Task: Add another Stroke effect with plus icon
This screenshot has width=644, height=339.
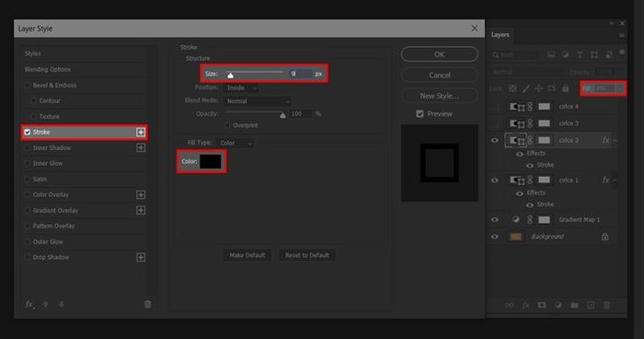Action: pos(141,132)
